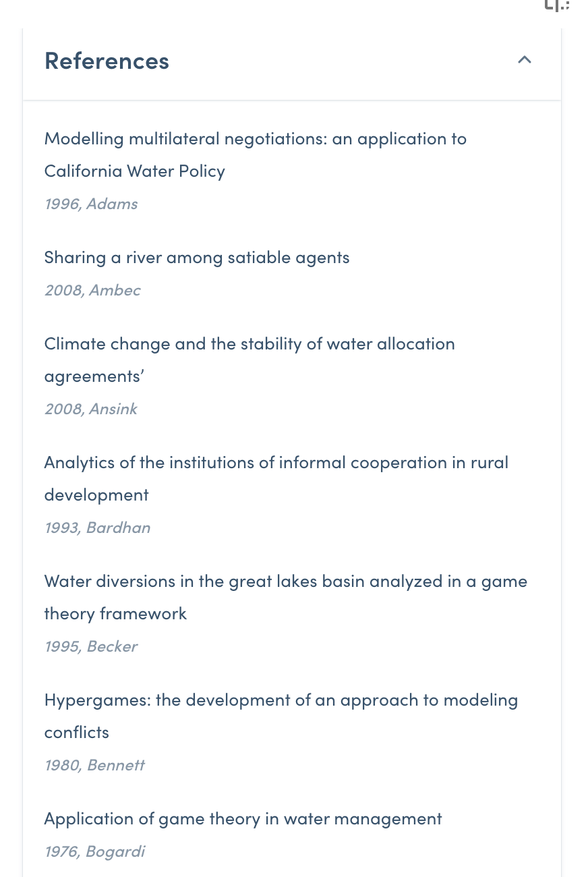
Task: Open 'Water diversions in the great lakes' reference
Action: click(x=285, y=582)
